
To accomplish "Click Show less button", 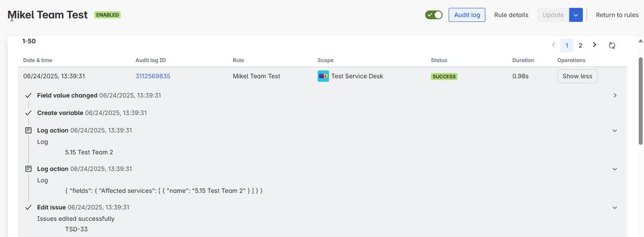I will point(577,76).
